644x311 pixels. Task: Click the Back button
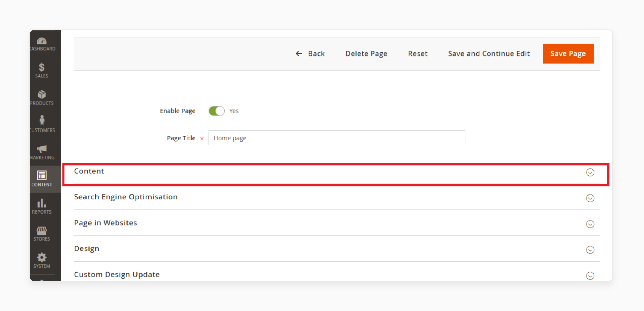coord(310,53)
